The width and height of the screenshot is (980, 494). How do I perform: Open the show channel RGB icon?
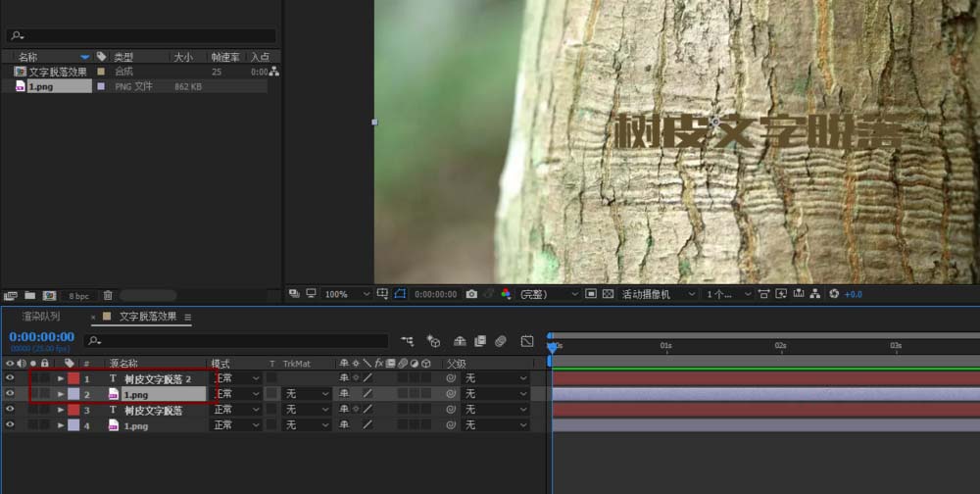click(x=506, y=293)
